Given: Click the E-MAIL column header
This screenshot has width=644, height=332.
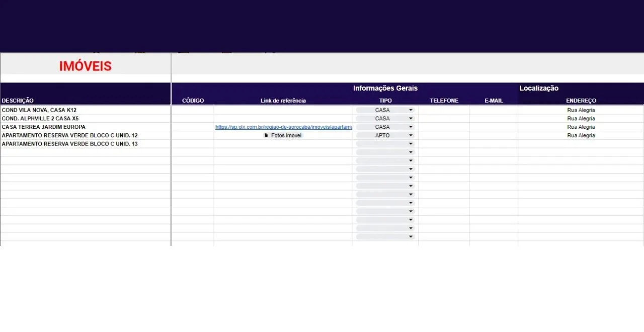Looking at the screenshot, I should pyautogui.click(x=494, y=101).
